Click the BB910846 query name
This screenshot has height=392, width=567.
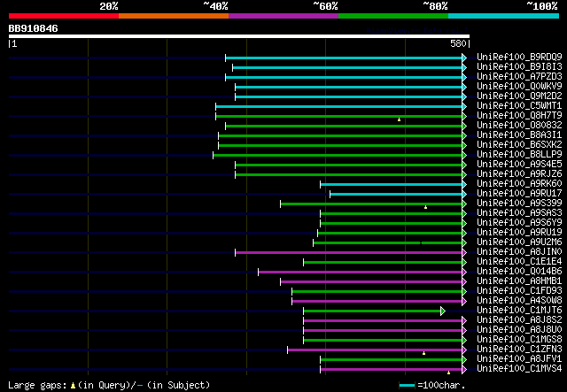[34, 28]
